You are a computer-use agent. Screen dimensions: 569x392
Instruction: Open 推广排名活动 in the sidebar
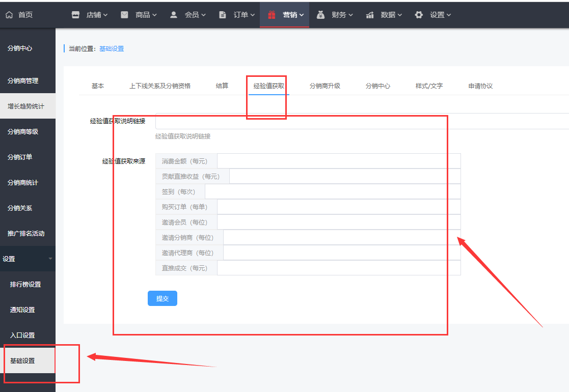click(x=26, y=234)
